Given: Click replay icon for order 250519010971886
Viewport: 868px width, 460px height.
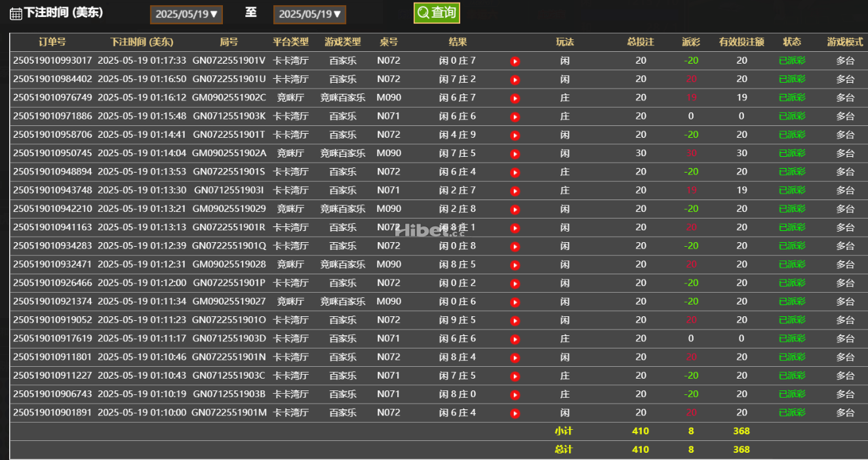Looking at the screenshot, I should point(515,117).
